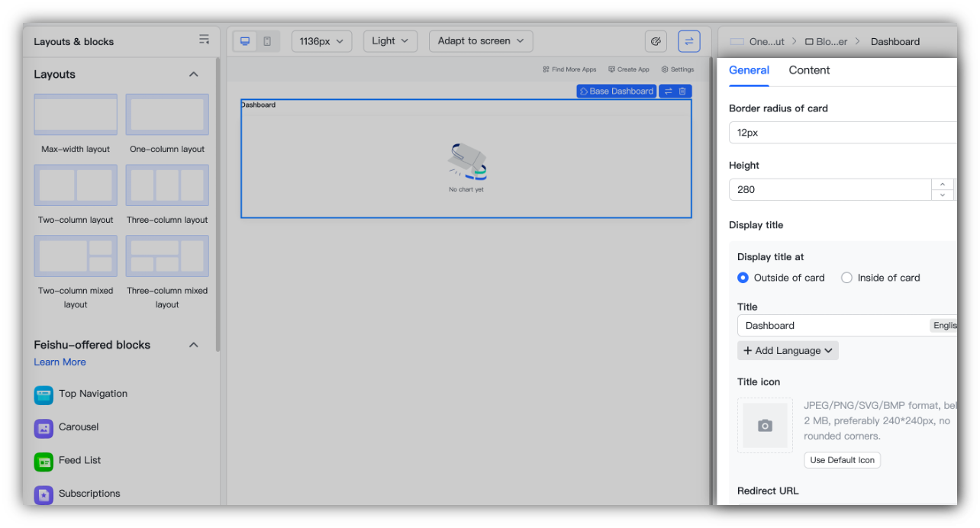This screenshot has height=528, width=980.
Task: Switch to desktop preview mode
Action: pyautogui.click(x=245, y=41)
